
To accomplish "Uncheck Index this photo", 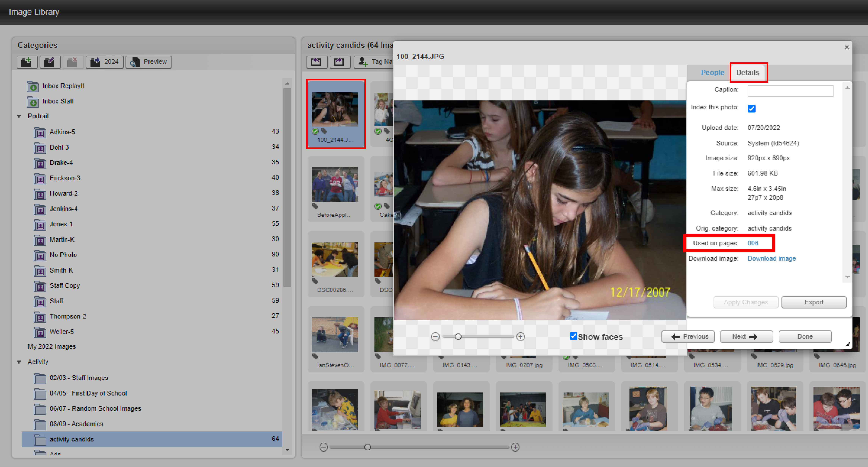I will point(751,108).
